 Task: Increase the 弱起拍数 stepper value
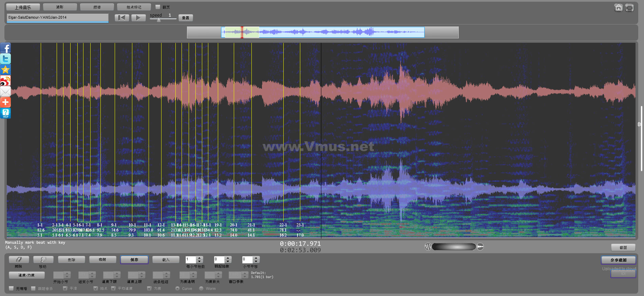[228, 258]
